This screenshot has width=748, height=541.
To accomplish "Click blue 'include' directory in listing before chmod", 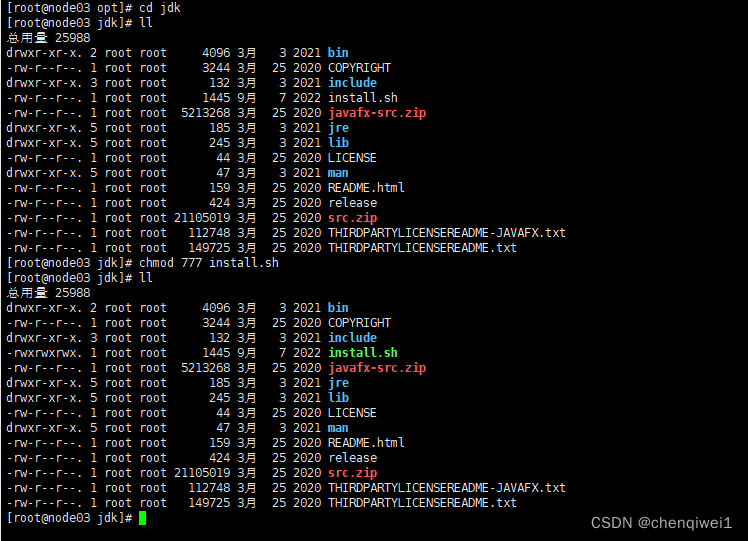I will coord(353,83).
